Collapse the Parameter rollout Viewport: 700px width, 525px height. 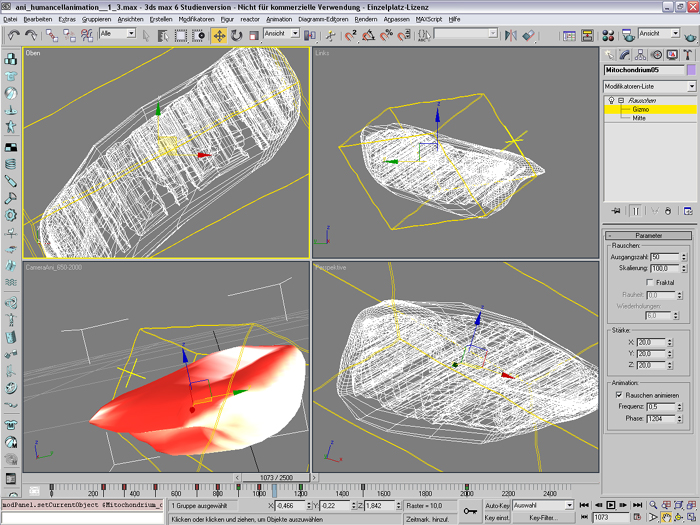[650, 235]
